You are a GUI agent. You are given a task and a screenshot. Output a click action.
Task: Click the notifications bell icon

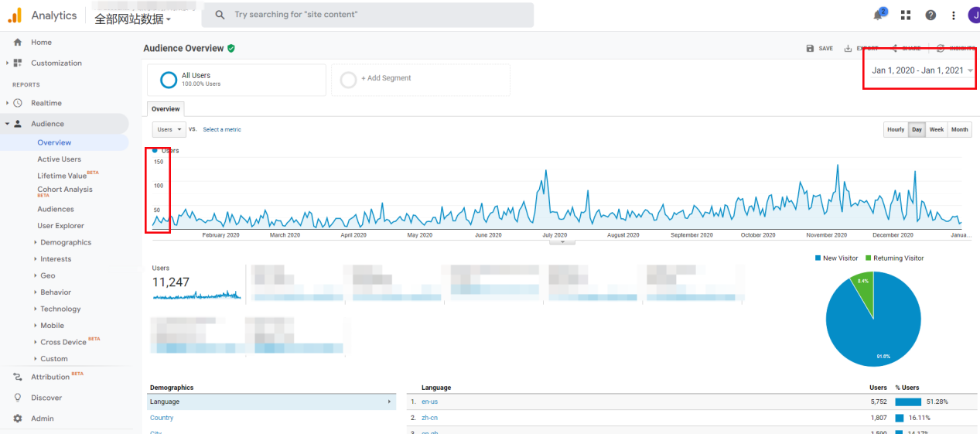pos(879,15)
